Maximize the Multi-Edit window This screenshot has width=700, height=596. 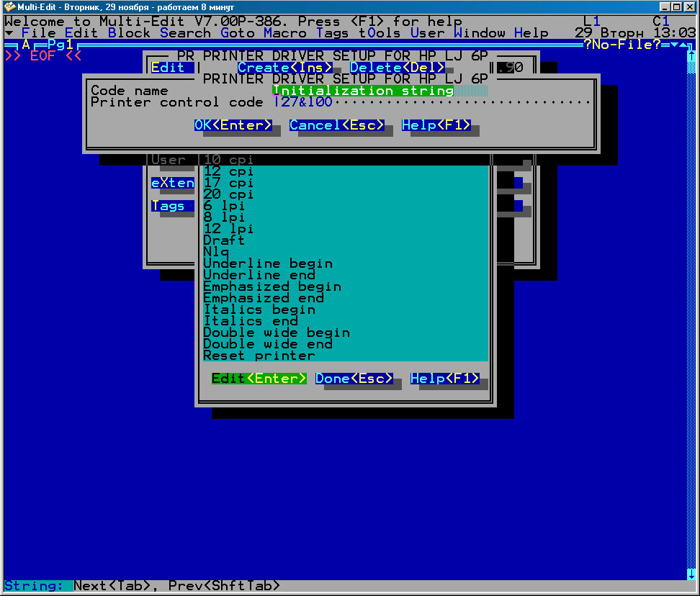click(x=677, y=7)
